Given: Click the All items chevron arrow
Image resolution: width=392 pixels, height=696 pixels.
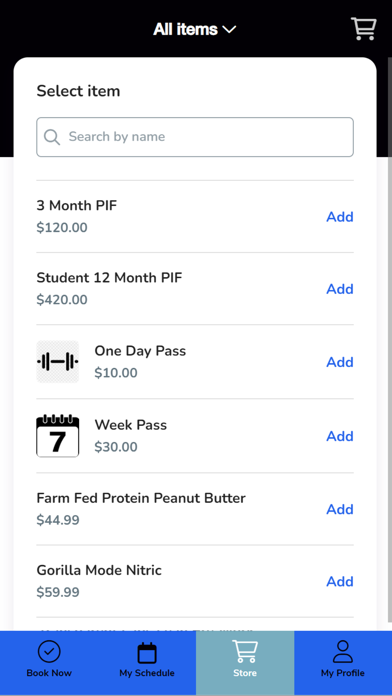Looking at the screenshot, I should pyautogui.click(x=229, y=30).
